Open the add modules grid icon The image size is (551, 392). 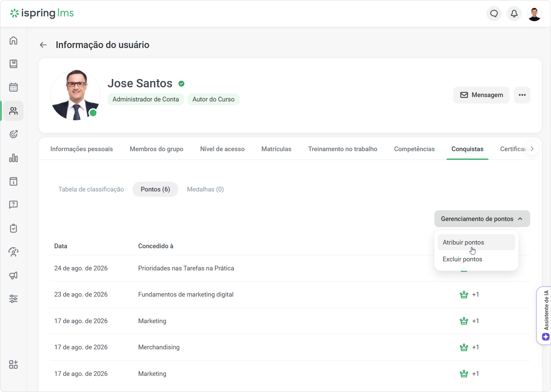pos(13,364)
